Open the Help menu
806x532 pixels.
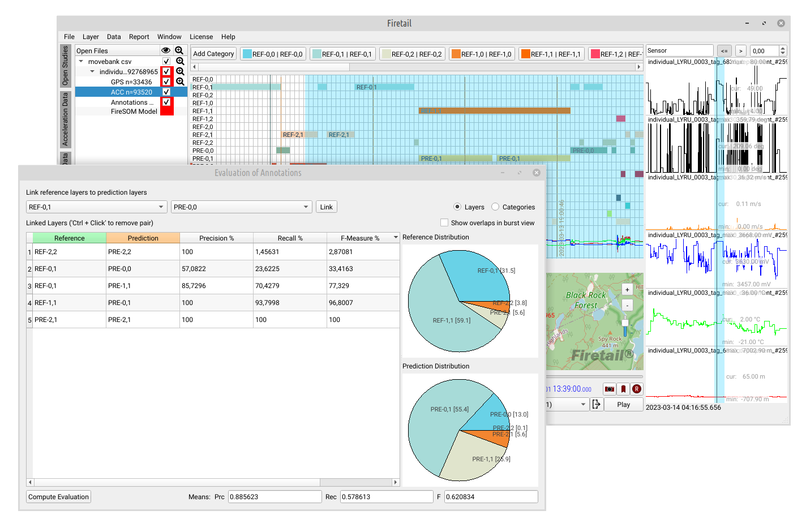pos(228,37)
